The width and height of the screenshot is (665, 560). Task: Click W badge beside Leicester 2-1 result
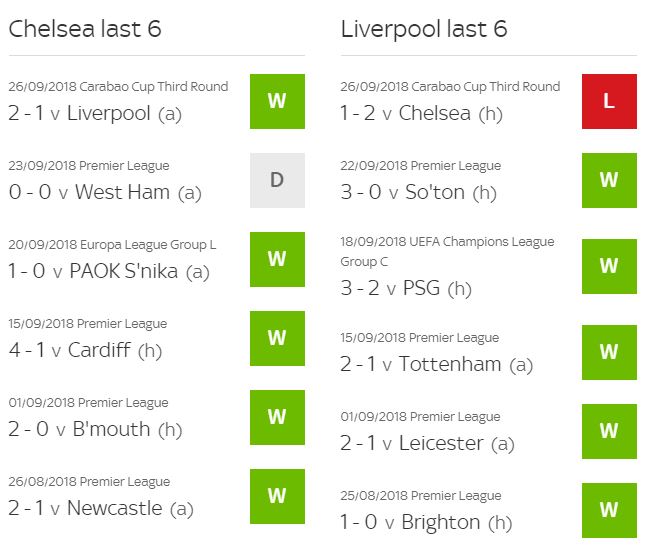click(609, 431)
